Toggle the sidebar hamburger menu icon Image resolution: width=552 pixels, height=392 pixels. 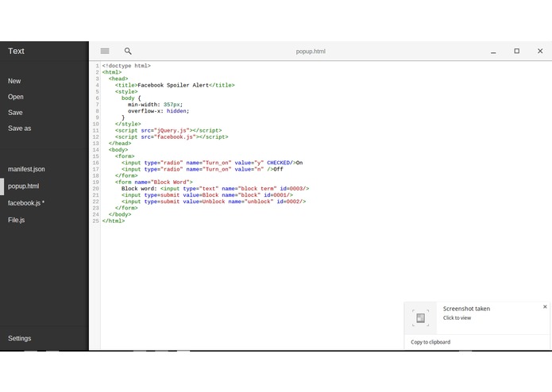tap(105, 51)
